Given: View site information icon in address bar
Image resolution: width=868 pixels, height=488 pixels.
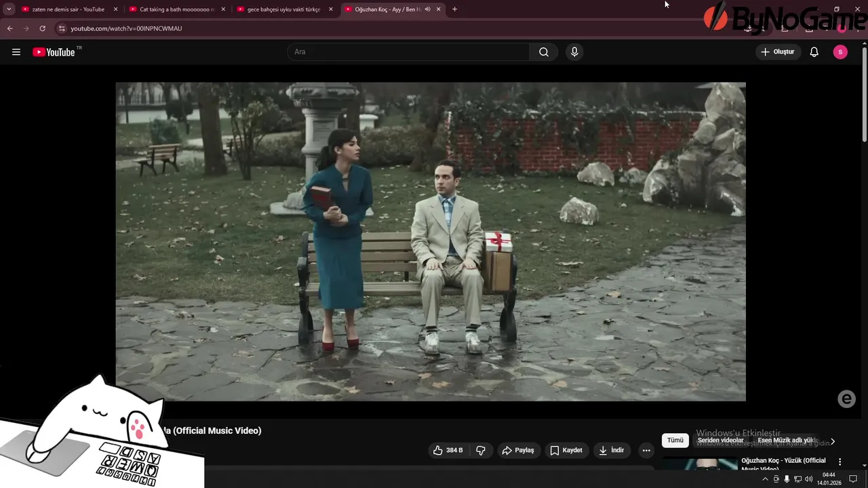Looking at the screenshot, I should tap(62, 28).
